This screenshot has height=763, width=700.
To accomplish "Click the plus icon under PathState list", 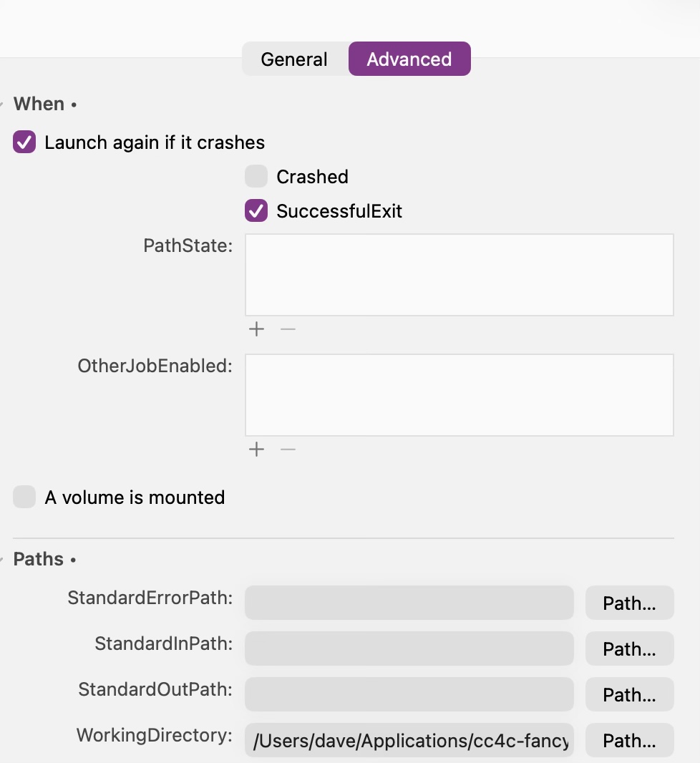I will 256,329.
